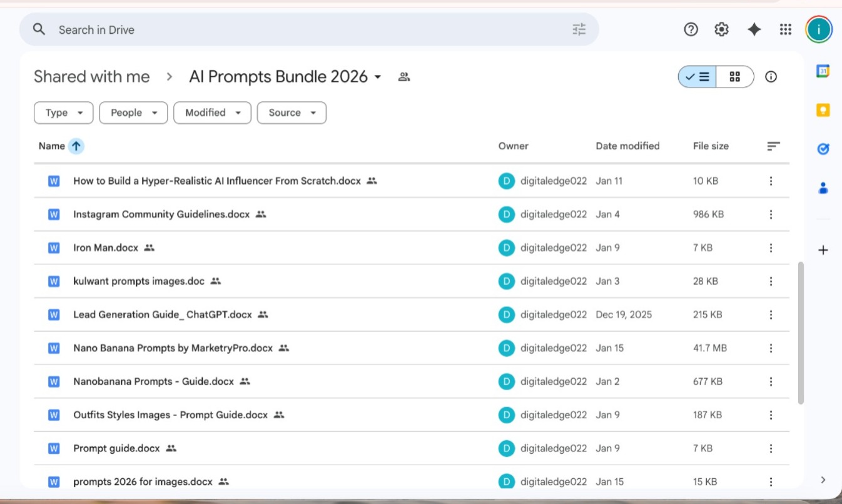Open Contacts from the side panel
This screenshot has width=842, height=504.
pyautogui.click(x=823, y=188)
